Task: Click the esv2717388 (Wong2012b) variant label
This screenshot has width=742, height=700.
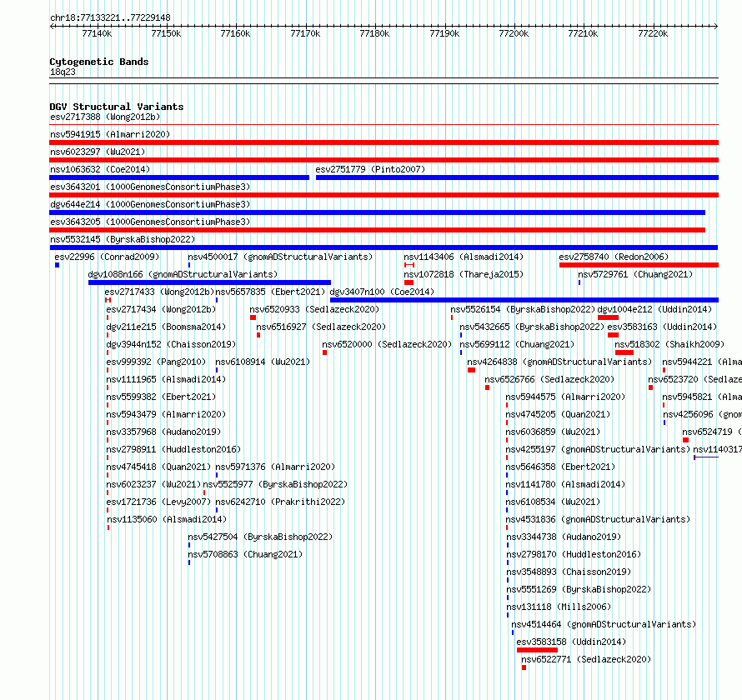Action: 105,117
